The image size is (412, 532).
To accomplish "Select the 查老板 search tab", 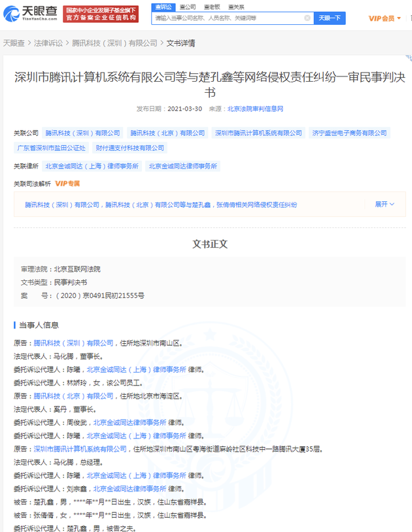I will (212, 7).
